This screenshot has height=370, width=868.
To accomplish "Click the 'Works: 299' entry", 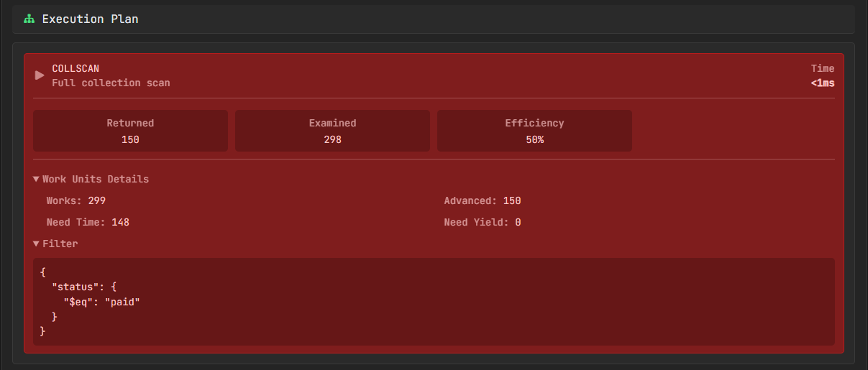I will point(76,200).
